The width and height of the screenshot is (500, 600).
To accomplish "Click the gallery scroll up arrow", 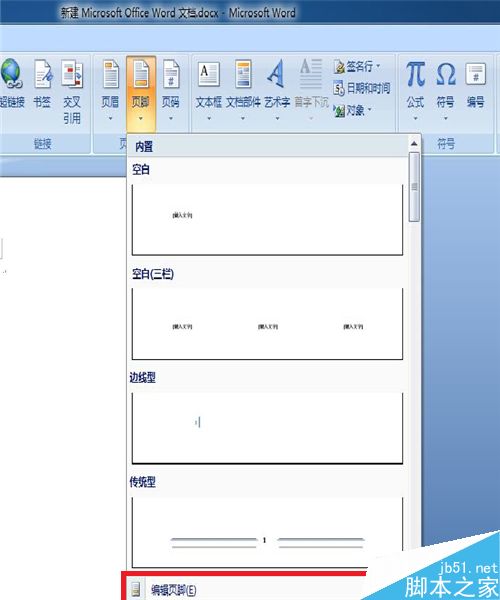I will coord(414,143).
